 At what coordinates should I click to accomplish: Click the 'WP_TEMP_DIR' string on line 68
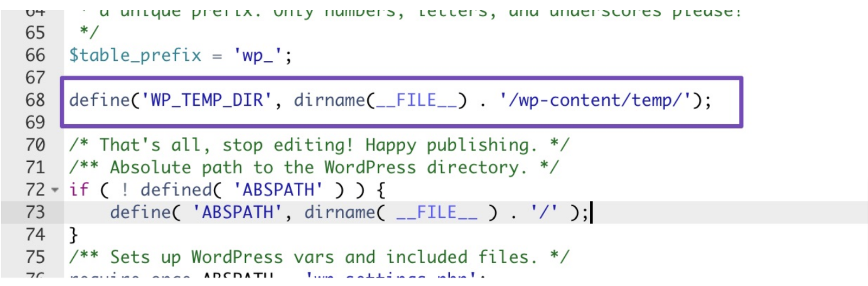click(x=206, y=100)
